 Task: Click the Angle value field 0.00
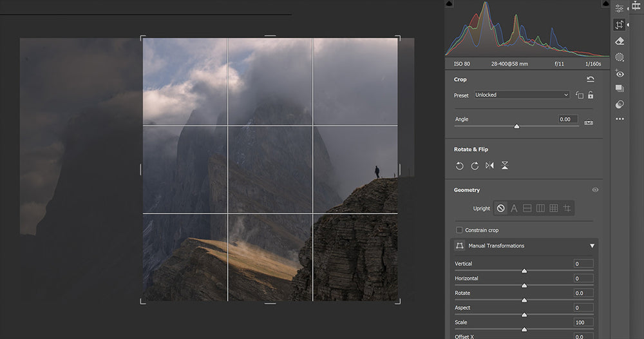click(568, 119)
